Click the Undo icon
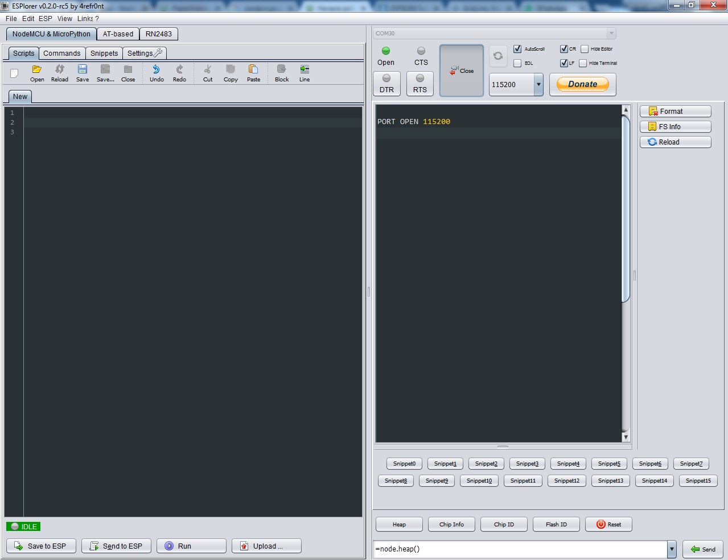 point(155,73)
